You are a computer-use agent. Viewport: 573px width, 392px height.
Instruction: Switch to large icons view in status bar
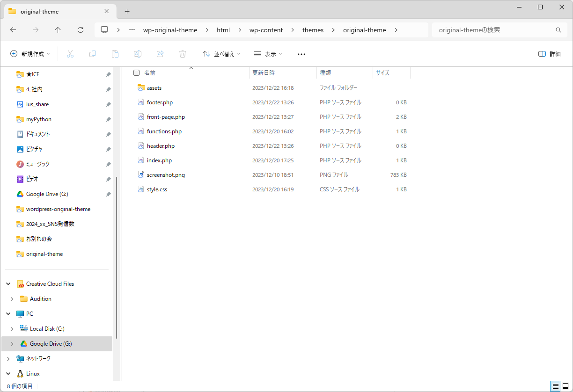click(x=565, y=386)
